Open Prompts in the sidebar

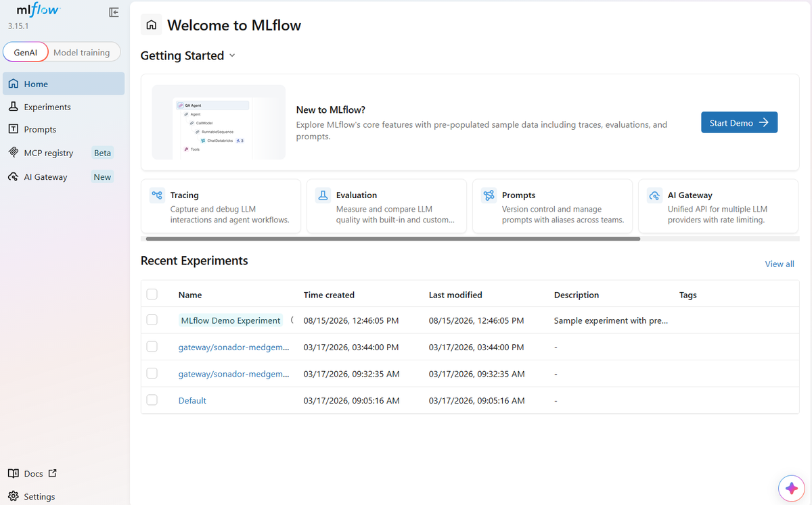point(64,129)
